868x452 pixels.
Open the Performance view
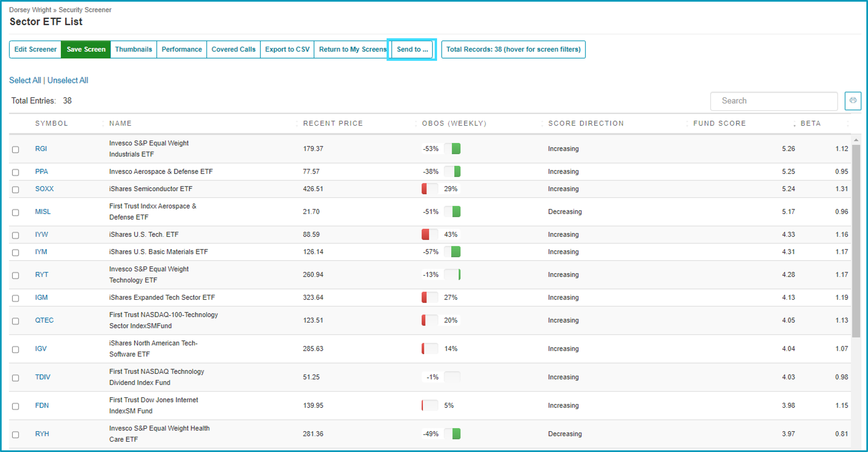[182, 49]
